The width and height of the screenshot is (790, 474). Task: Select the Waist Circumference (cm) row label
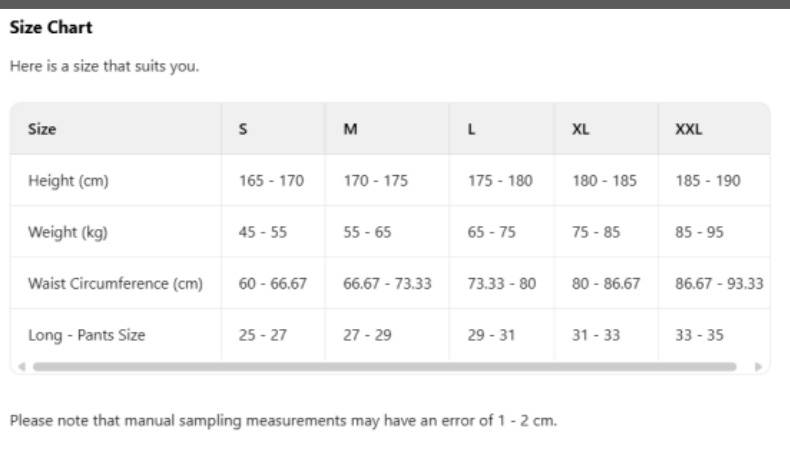click(115, 284)
